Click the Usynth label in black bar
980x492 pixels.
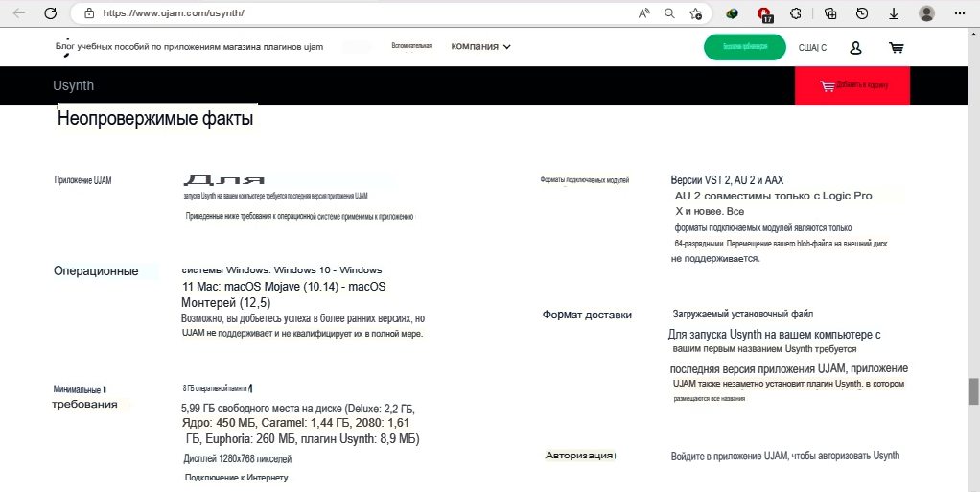[74, 85]
